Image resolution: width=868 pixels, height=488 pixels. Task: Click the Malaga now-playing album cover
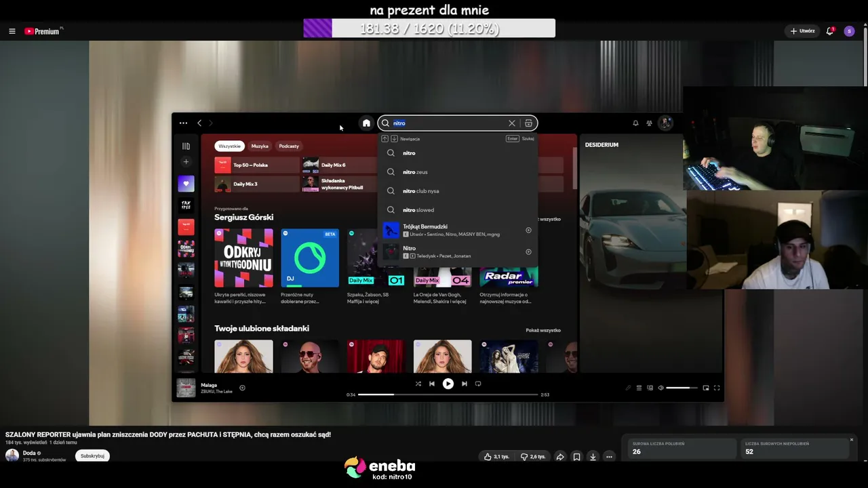pos(186,388)
